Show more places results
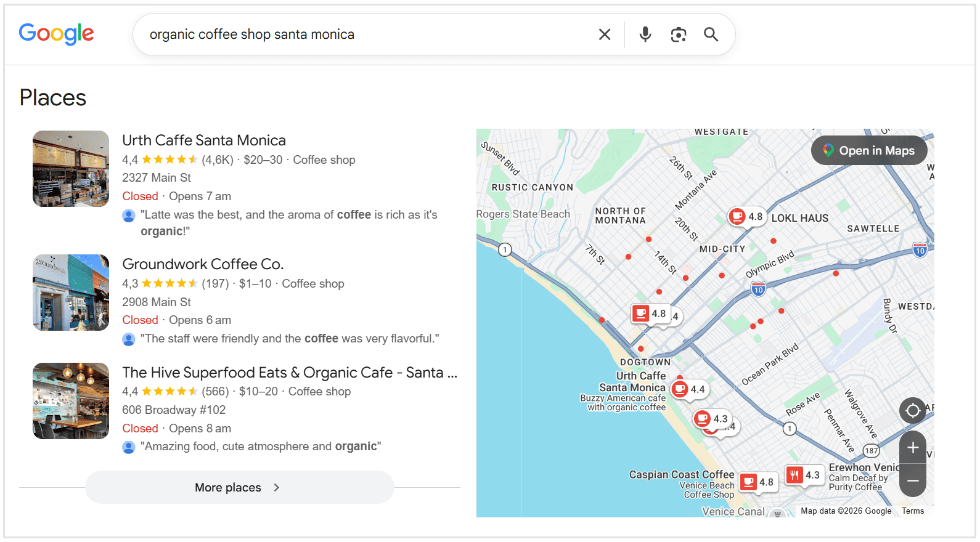 tap(240, 487)
